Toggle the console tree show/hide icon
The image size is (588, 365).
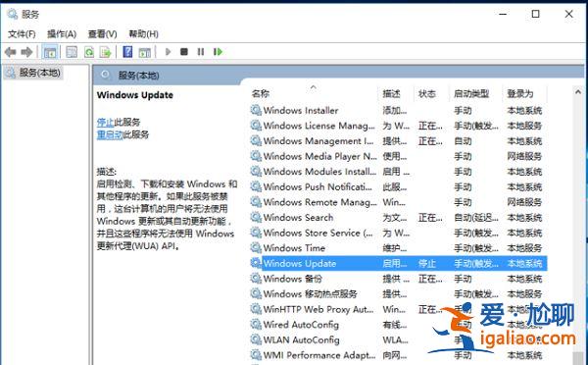pyautogui.click(x=50, y=52)
